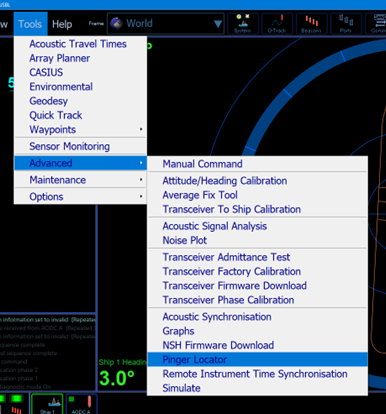Open Remote Instrument Time Synchronisation

[257, 374]
